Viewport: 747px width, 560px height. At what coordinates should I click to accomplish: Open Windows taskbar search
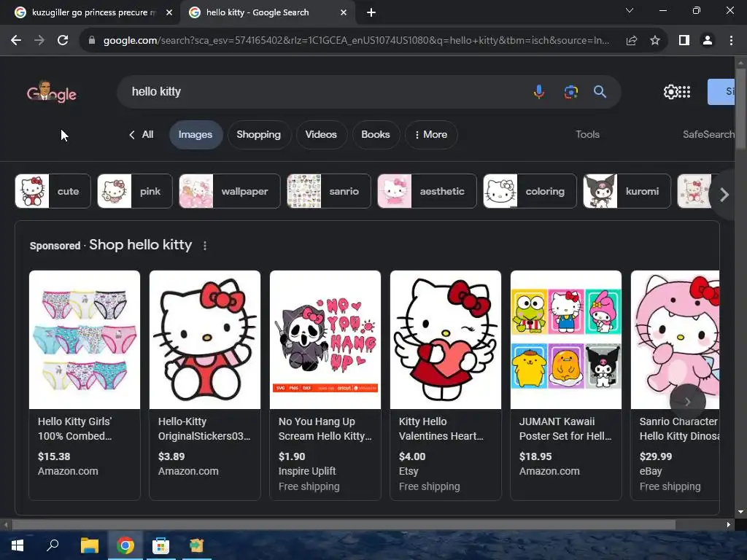click(x=53, y=545)
